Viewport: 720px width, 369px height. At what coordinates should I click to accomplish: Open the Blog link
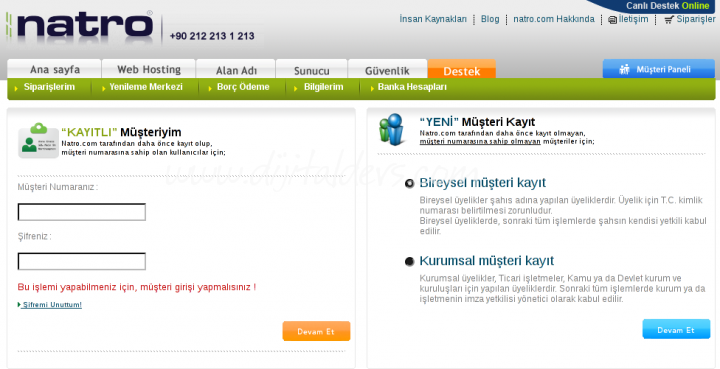click(490, 19)
